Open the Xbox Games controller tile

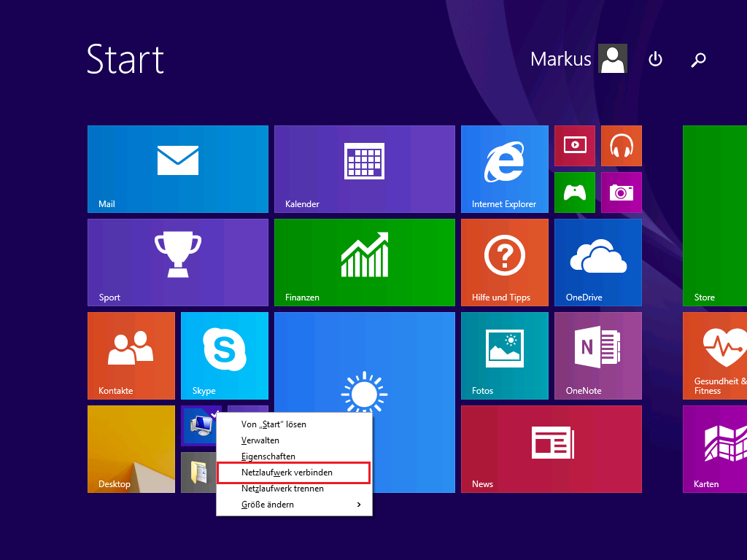[575, 192]
